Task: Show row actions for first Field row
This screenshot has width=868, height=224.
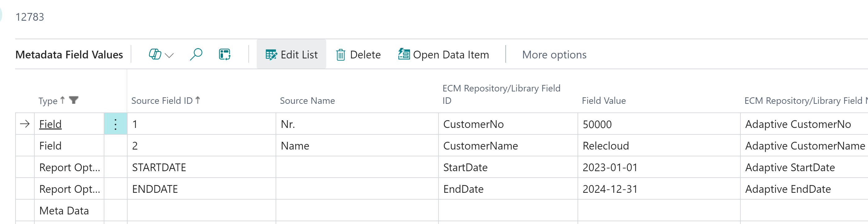Action: coord(115,124)
